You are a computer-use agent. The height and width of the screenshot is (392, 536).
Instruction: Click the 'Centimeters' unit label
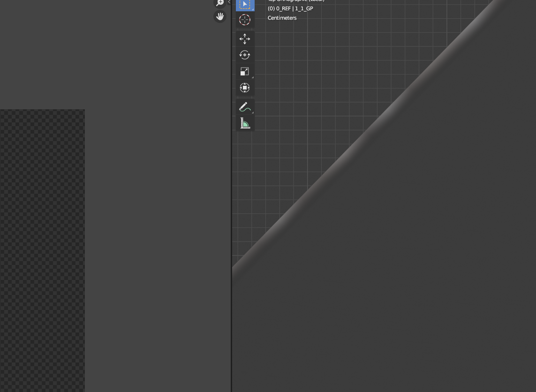(282, 18)
